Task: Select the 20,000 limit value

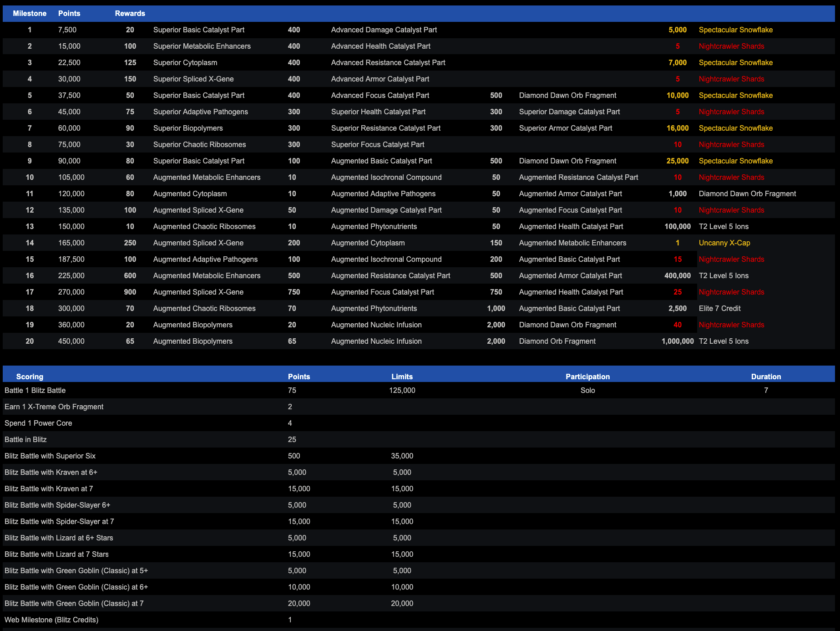Action: tap(402, 603)
